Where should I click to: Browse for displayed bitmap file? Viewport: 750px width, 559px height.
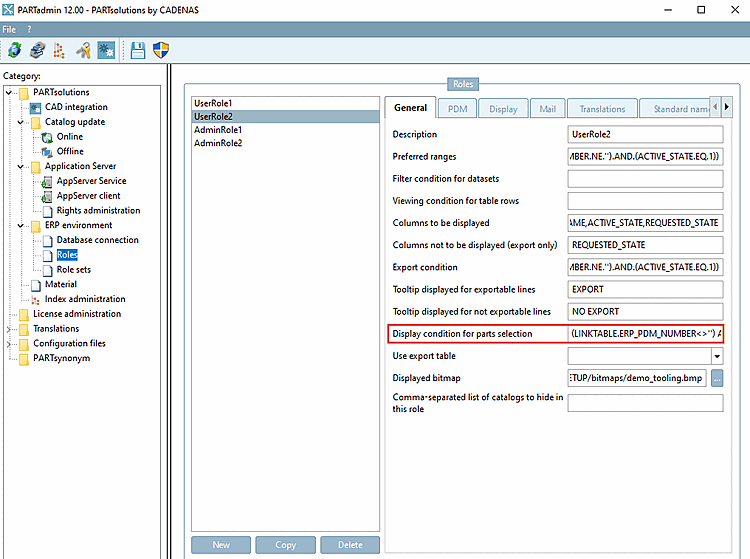[717, 378]
